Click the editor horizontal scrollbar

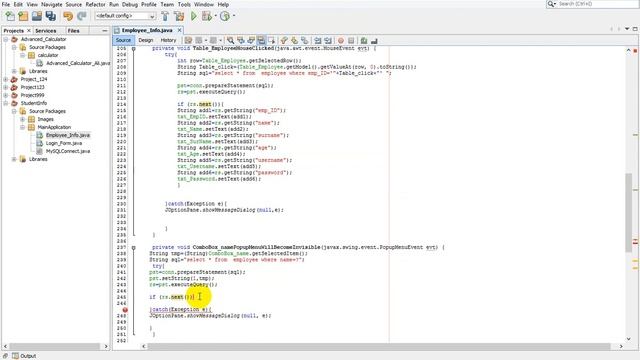(x=378, y=346)
